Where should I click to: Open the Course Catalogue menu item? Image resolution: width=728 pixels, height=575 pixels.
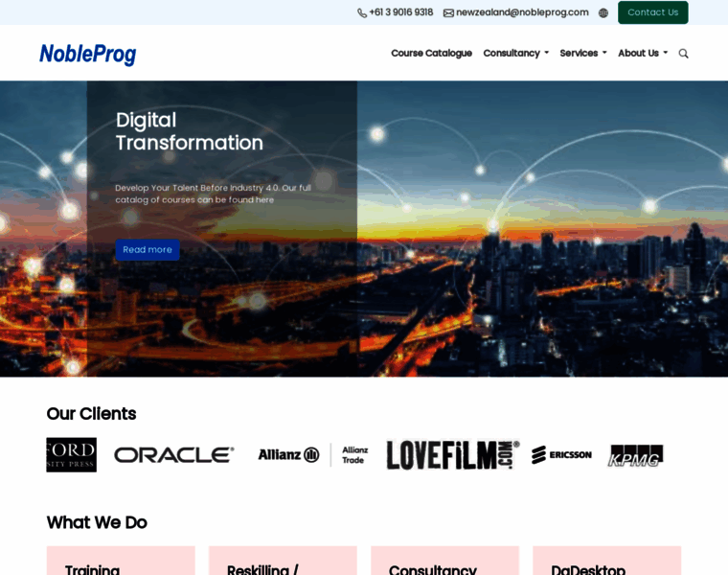coord(431,54)
